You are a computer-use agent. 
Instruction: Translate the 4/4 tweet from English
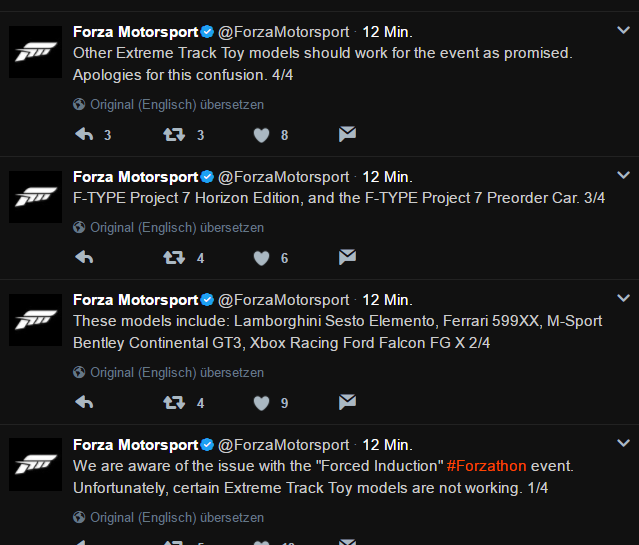click(177, 104)
